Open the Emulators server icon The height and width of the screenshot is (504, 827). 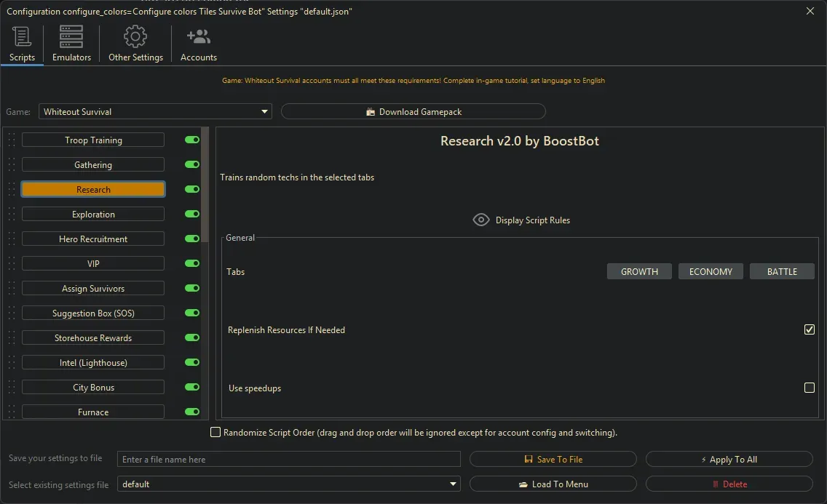pos(71,37)
